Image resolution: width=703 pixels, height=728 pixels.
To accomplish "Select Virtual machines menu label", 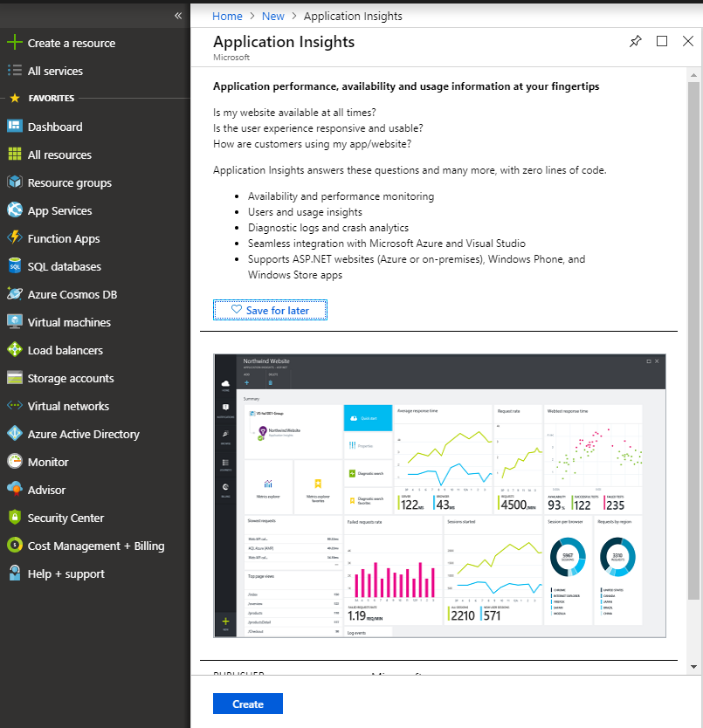I will (69, 322).
